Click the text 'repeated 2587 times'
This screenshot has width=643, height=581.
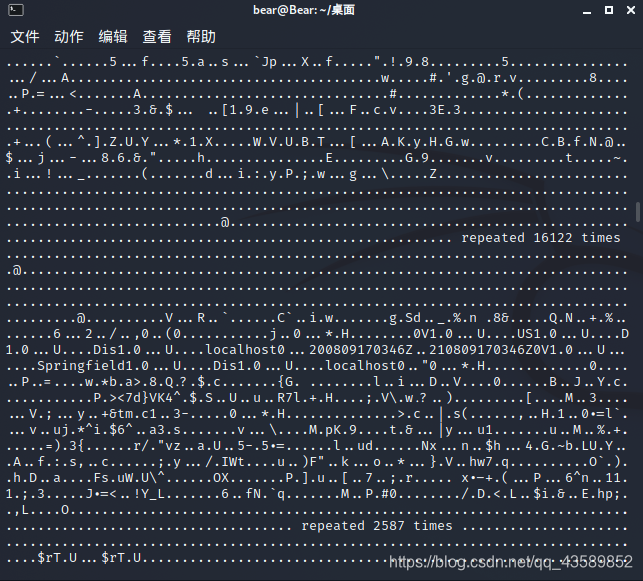coord(377,526)
